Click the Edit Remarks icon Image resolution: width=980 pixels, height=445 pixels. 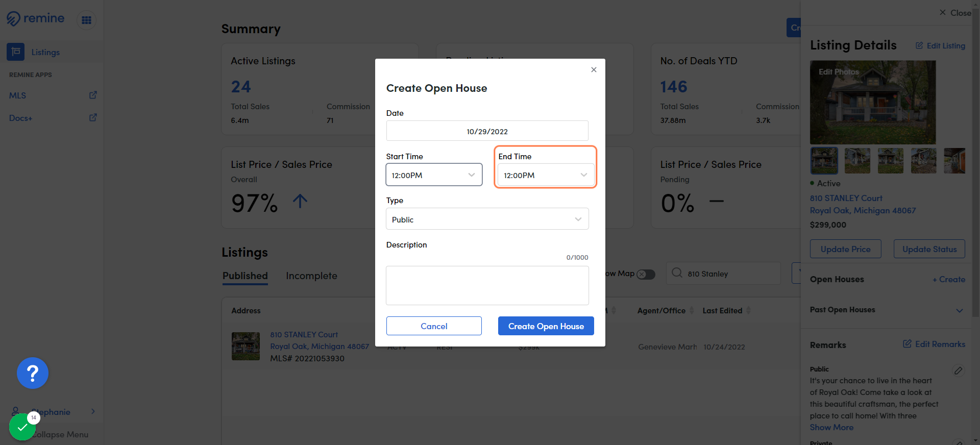907,344
